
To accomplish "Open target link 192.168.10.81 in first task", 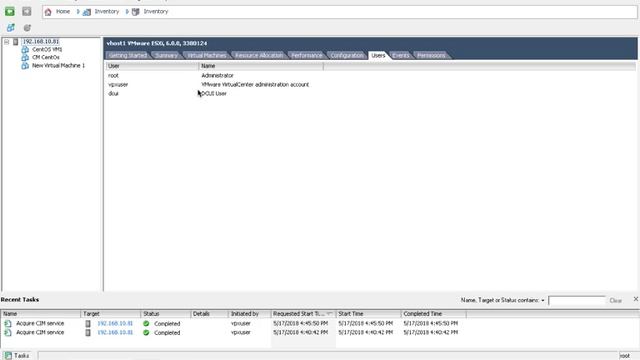I will pyautogui.click(x=115, y=323).
